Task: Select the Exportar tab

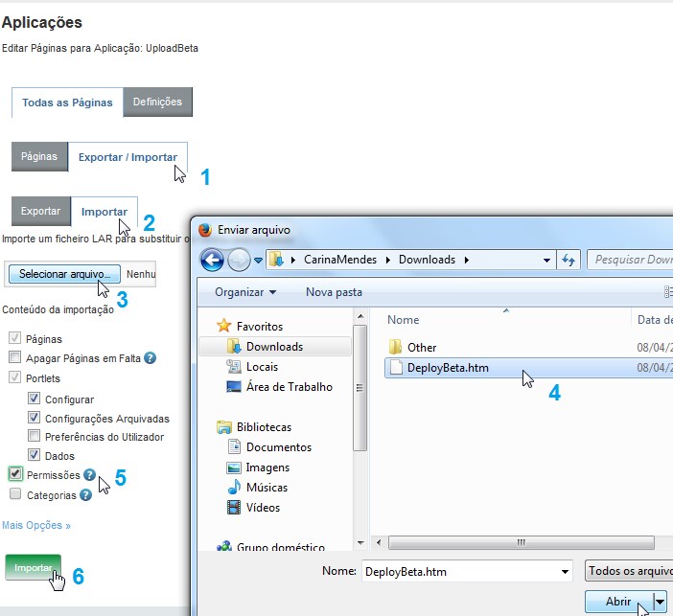Action: [41, 211]
